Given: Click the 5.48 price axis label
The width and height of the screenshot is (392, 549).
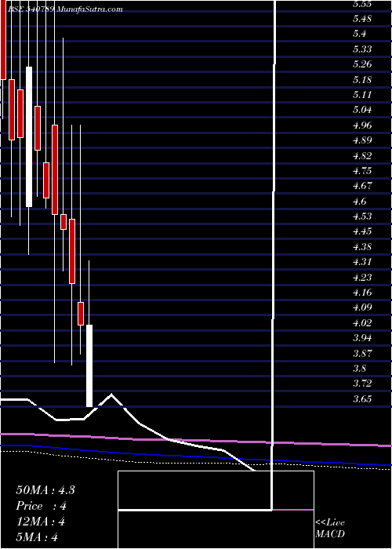Looking at the screenshot, I should coord(362,19).
